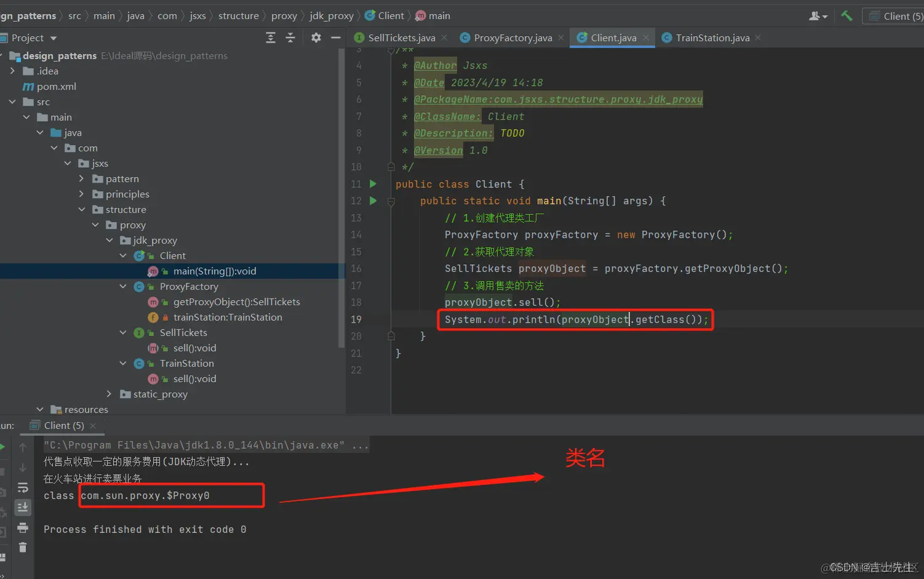Click the SellTickets interface icon in tree
Image resolution: width=924 pixels, height=579 pixels.
(x=139, y=333)
